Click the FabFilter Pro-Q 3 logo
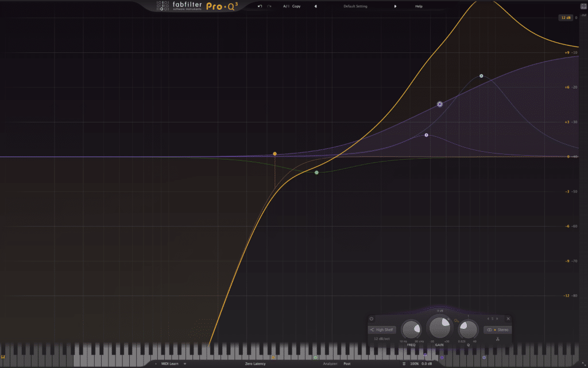The image size is (588, 368). click(x=198, y=6)
